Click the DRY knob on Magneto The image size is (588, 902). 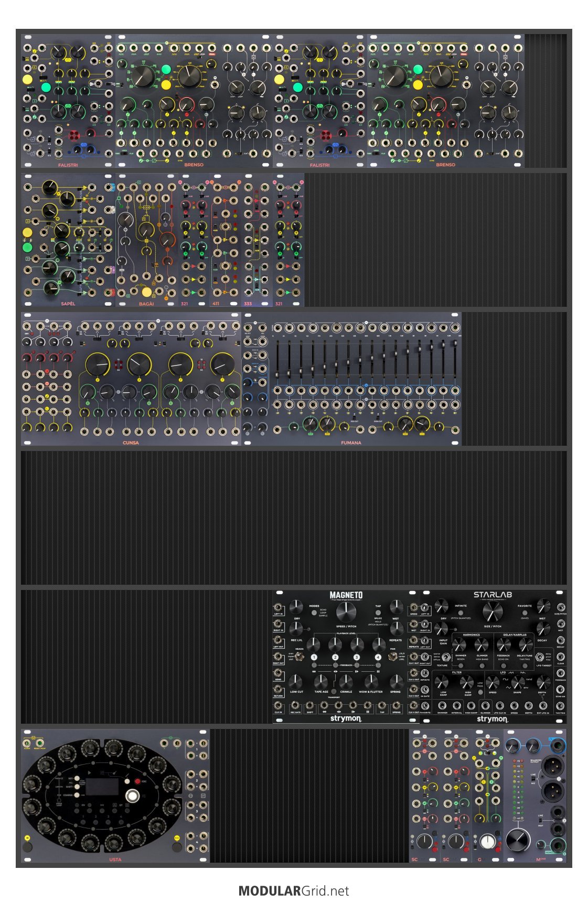(x=296, y=607)
